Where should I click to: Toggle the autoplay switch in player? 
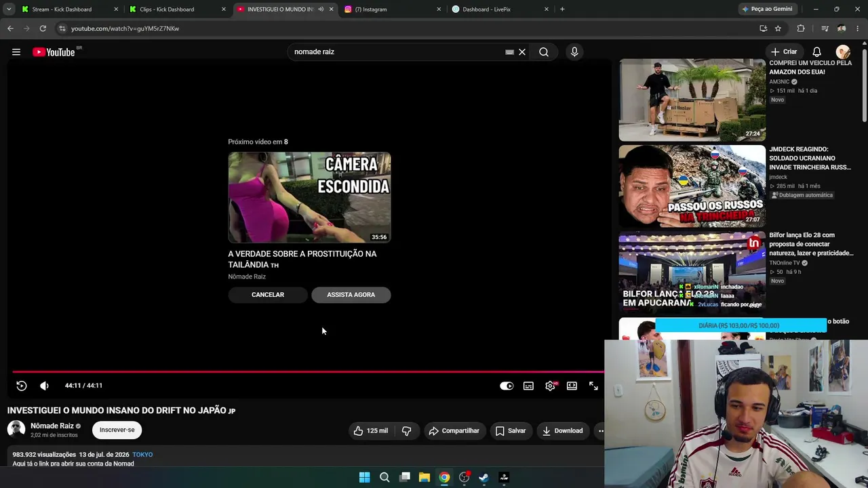(507, 386)
